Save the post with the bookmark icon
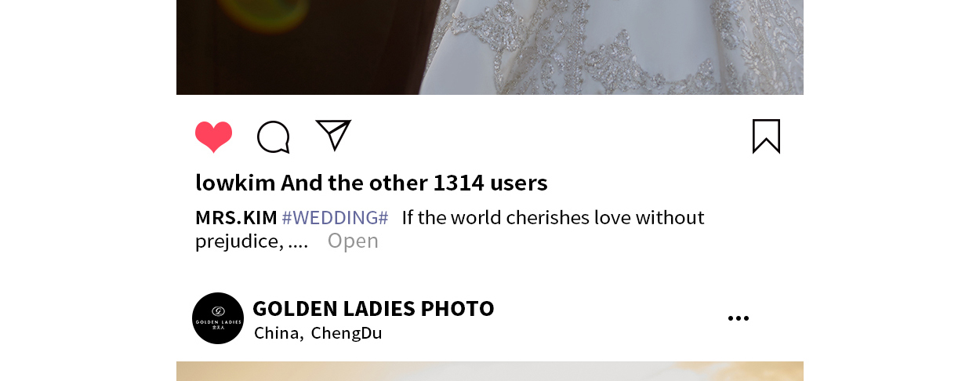 (766, 136)
